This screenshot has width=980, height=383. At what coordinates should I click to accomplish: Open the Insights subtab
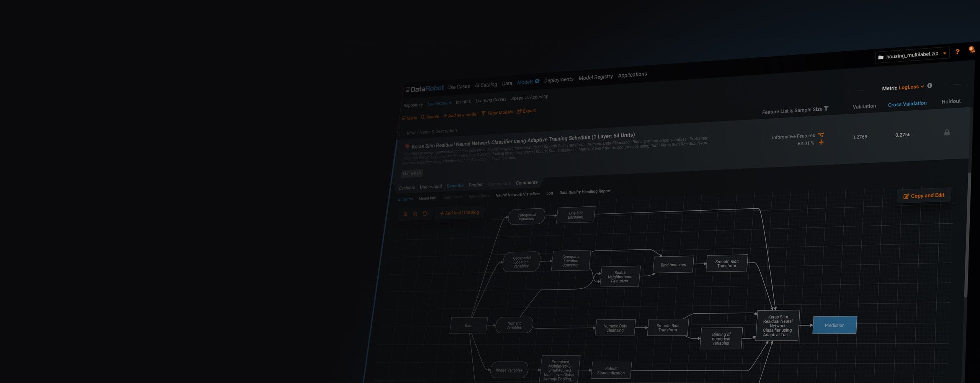point(463,102)
